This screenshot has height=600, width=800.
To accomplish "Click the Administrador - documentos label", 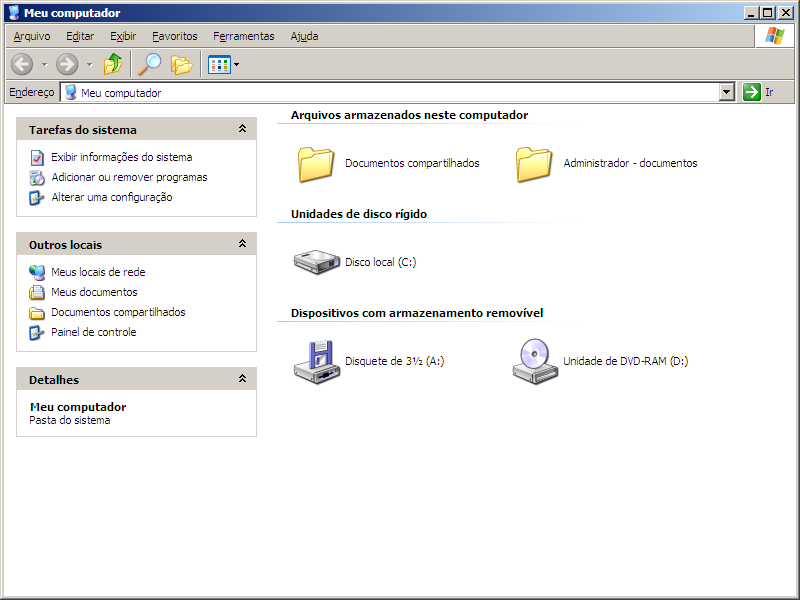I will pos(630,163).
